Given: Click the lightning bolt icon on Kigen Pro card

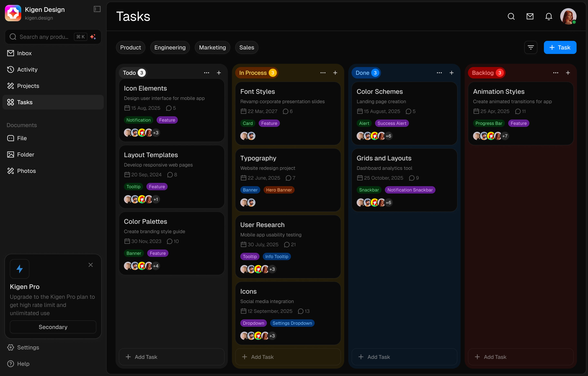Looking at the screenshot, I should tap(20, 269).
